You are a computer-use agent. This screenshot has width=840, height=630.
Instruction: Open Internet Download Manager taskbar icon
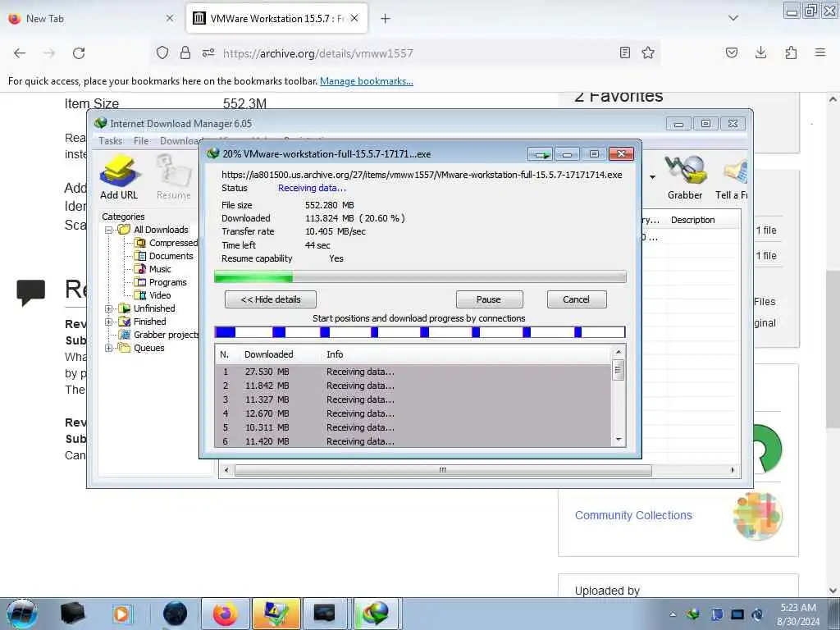click(376, 614)
